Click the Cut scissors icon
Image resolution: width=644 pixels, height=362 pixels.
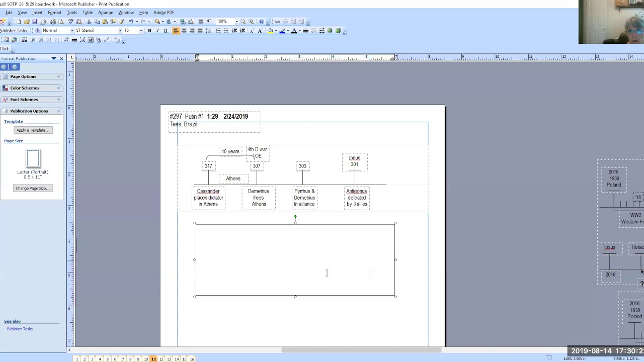[x=89, y=22]
